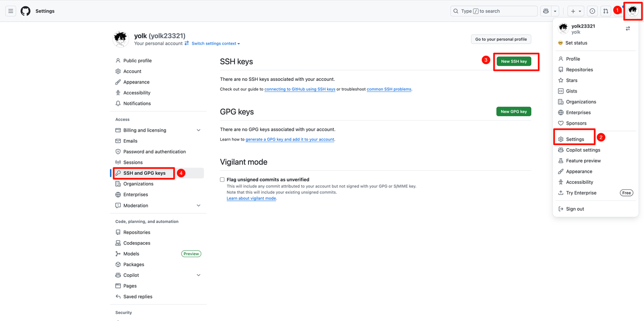Open the hamburger navigation menu
644x321 pixels.
click(11, 11)
